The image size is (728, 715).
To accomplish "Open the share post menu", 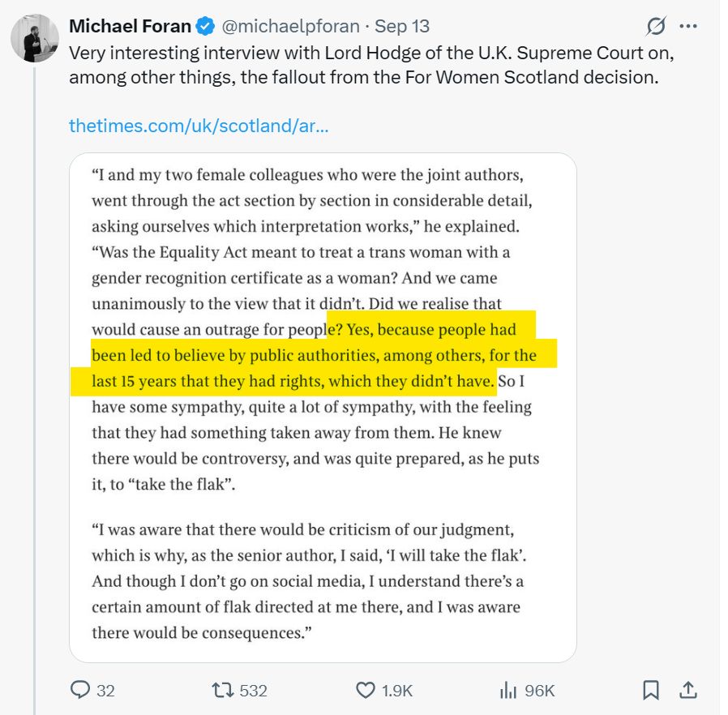I will point(688,690).
